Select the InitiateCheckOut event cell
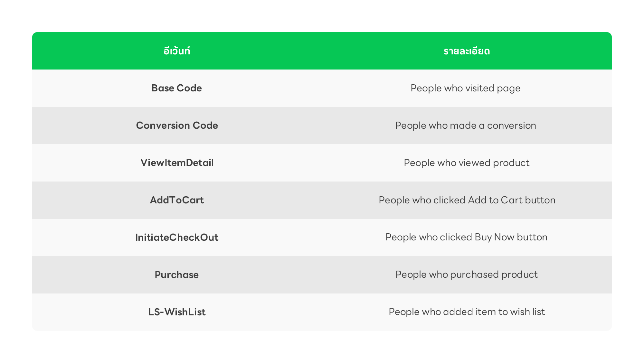This screenshot has width=644, height=363. click(177, 237)
